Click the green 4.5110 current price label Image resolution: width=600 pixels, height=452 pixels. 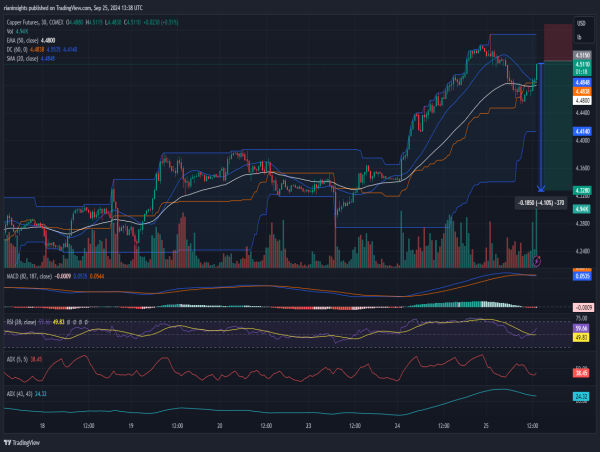pos(582,68)
